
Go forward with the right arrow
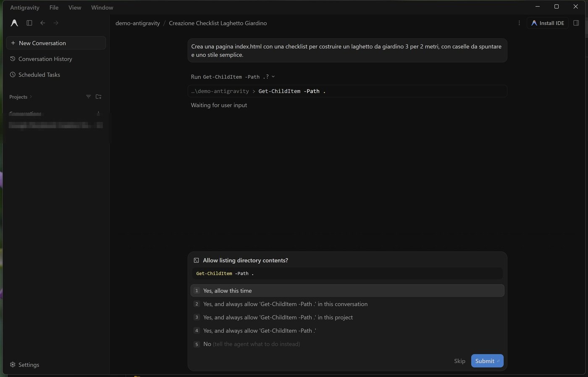coord(56,23)
